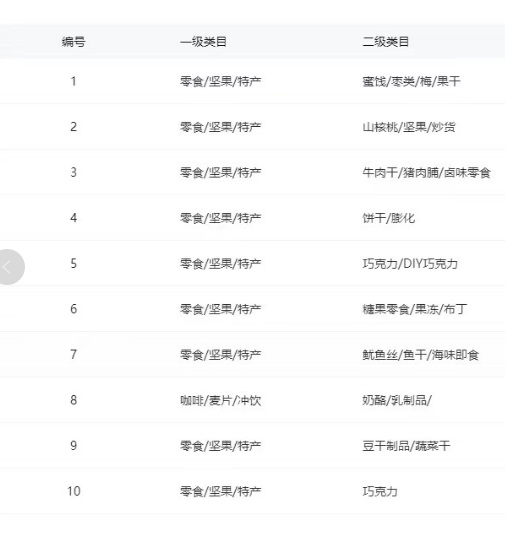Select the 二级类目 column header

point(386,42)
